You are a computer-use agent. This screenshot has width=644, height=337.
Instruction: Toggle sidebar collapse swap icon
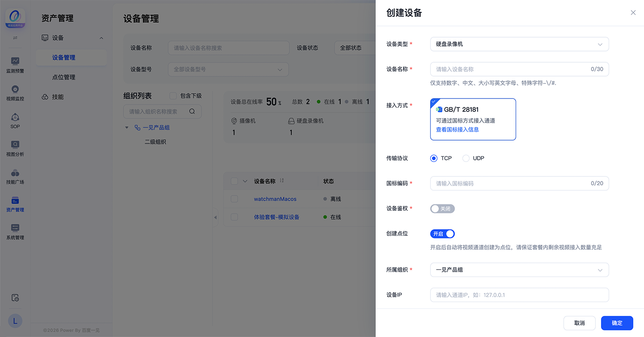pyautogui.click(x=15, y=38)
